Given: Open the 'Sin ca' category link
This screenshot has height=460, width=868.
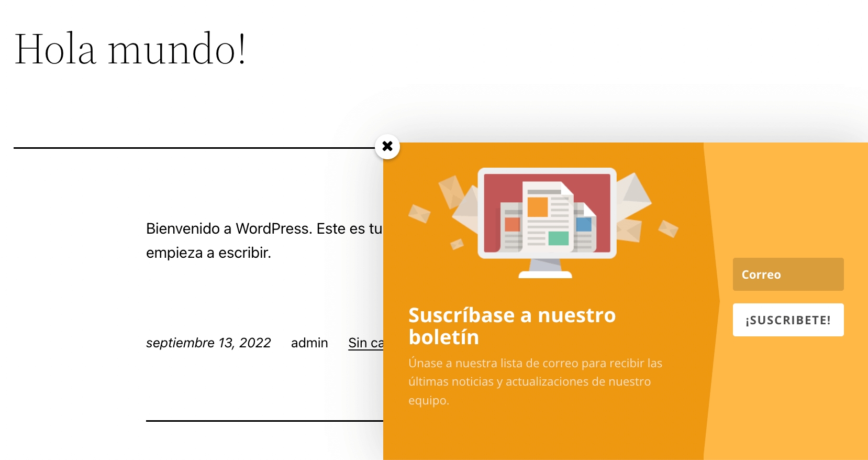Looking at the screenshot, I should coord(366,343).
